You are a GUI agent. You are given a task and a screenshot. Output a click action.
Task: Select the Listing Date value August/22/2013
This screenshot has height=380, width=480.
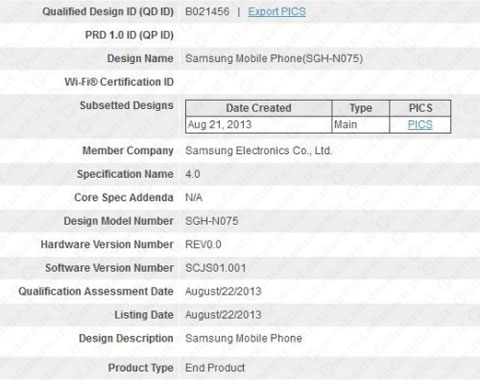pyautogui.click(x=223, y=315)
